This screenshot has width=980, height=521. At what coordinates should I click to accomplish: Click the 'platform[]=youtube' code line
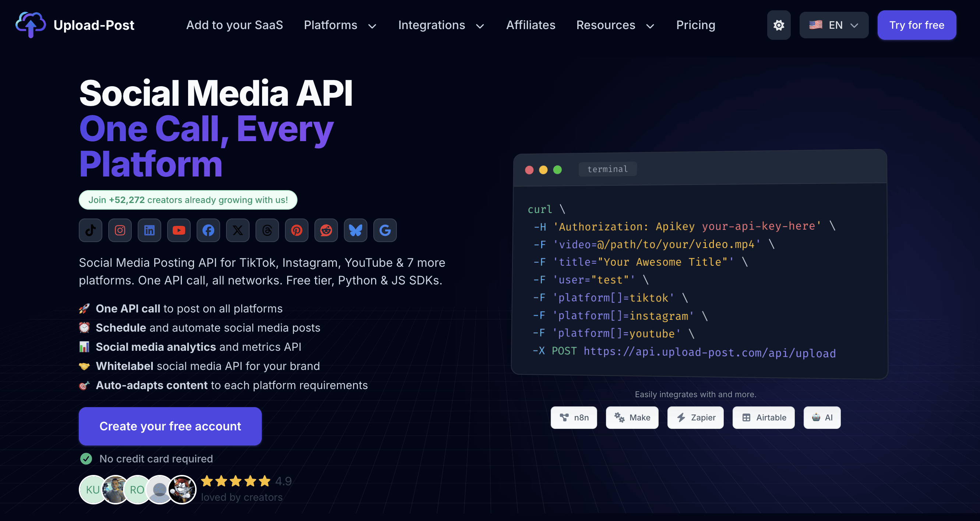pyautogui.click(x=613, y=333)
